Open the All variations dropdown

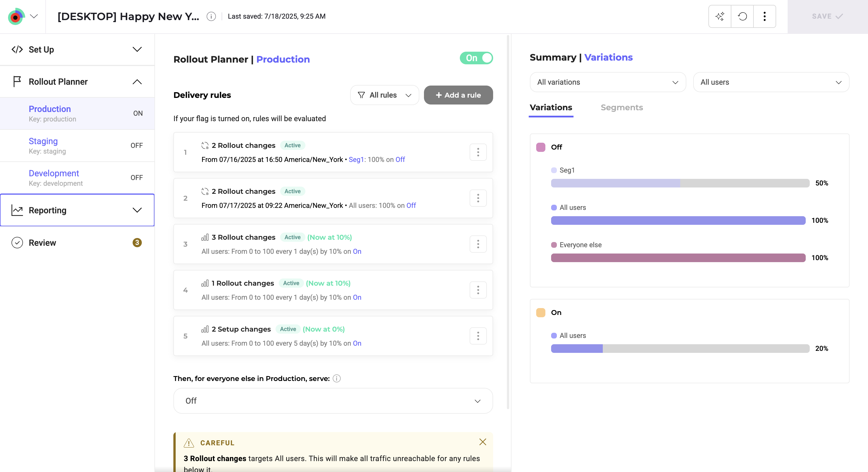(x=608, y=82)
